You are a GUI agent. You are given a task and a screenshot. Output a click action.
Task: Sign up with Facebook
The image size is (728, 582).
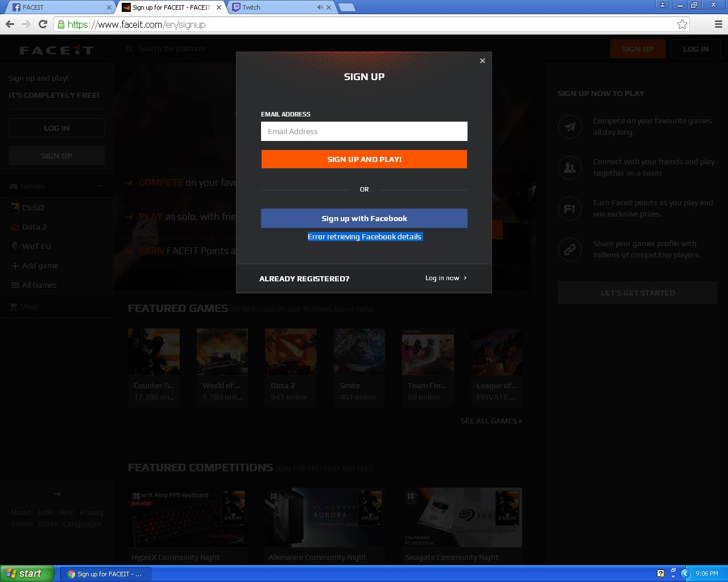click(364, 218)
